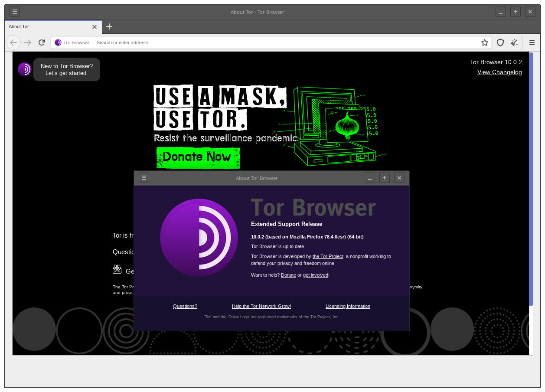Screen dimensions: 545x392
Task: View Licensing Information
Action: click(x=348, y=306)
